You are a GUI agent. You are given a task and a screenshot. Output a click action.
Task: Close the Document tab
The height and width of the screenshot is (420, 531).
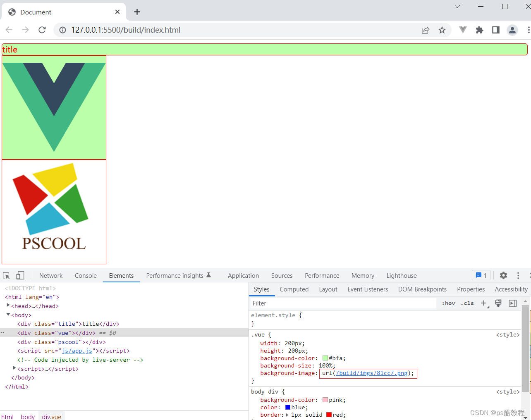click(x=117, y=12)
